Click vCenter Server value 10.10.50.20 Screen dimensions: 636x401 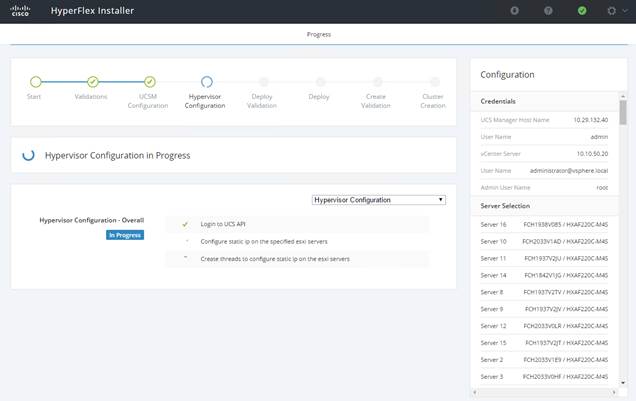pyautogui.click(x=592, y=154)
